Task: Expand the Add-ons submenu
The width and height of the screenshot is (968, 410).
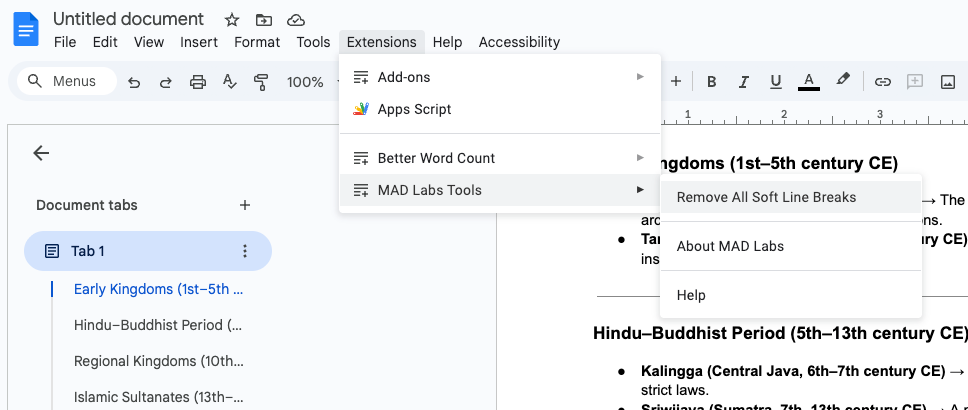Action: (500, 77)
